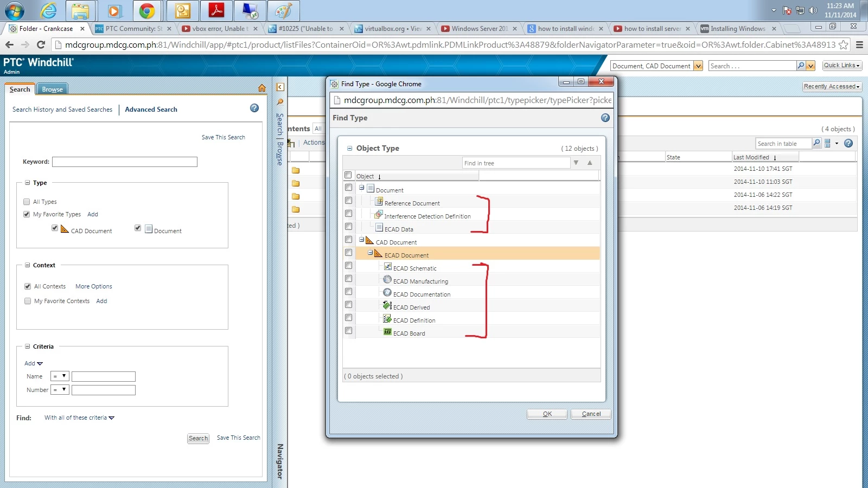868x488 pixels.
Task: Open the Number operator dropdown
Action: pyautogui.click(x=60, y=390)
